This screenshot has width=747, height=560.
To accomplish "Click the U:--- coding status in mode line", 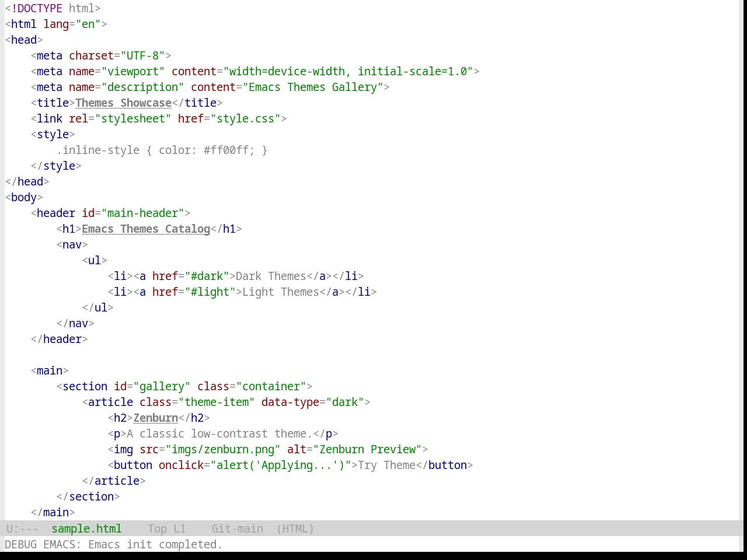I will pyautogui.click(x=22, y=529).
